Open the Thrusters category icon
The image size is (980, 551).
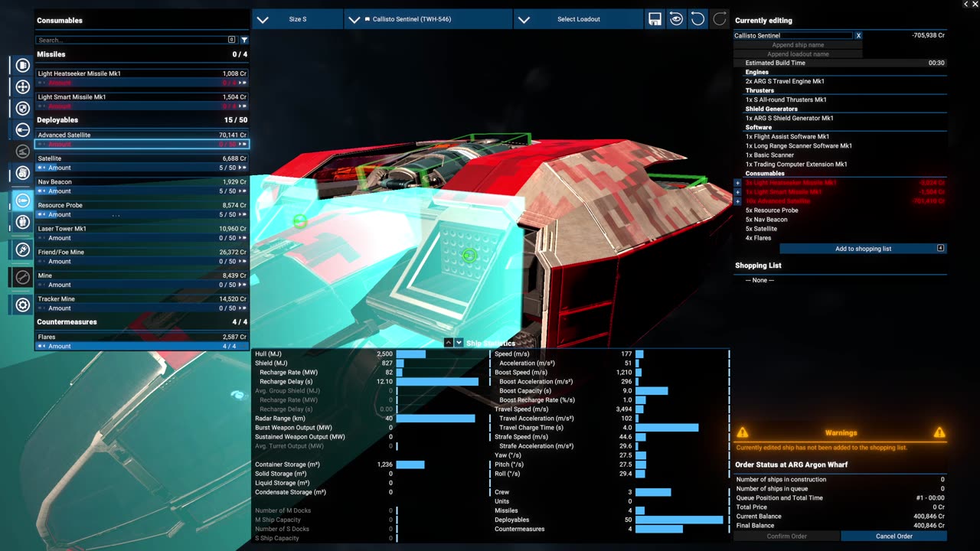click(x=22, y=87)
